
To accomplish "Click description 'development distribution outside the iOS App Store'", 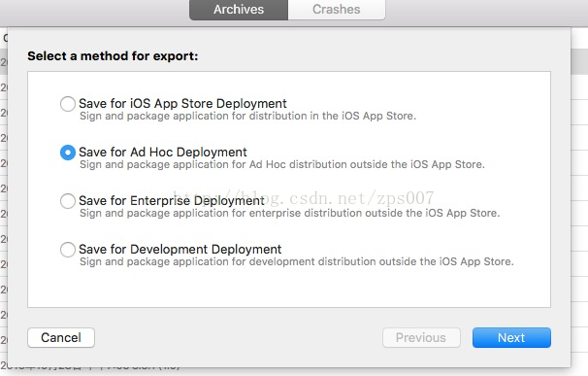I will click(x=381, y=261).
